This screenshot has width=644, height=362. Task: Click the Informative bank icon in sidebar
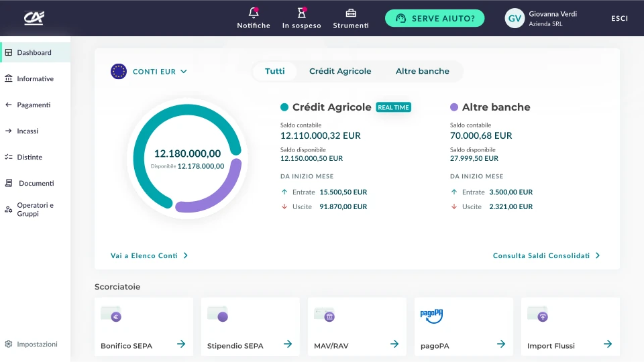(9, 78)
